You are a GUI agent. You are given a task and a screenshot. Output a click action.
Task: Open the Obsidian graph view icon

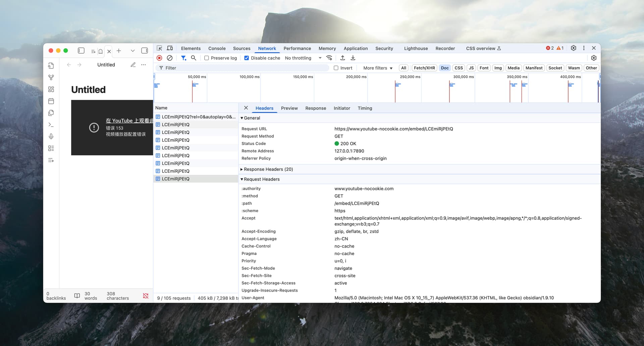pos(51,78)
